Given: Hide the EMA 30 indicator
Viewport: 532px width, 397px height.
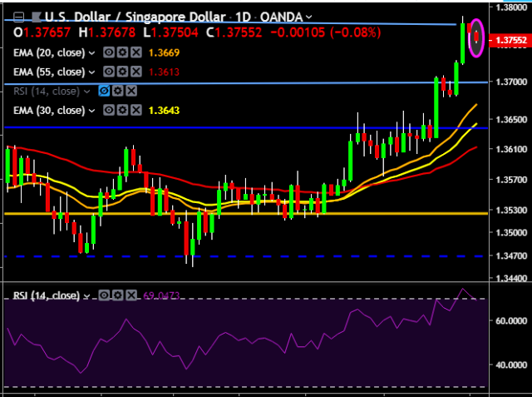Looking at the screenshot, I should [109, 110].
